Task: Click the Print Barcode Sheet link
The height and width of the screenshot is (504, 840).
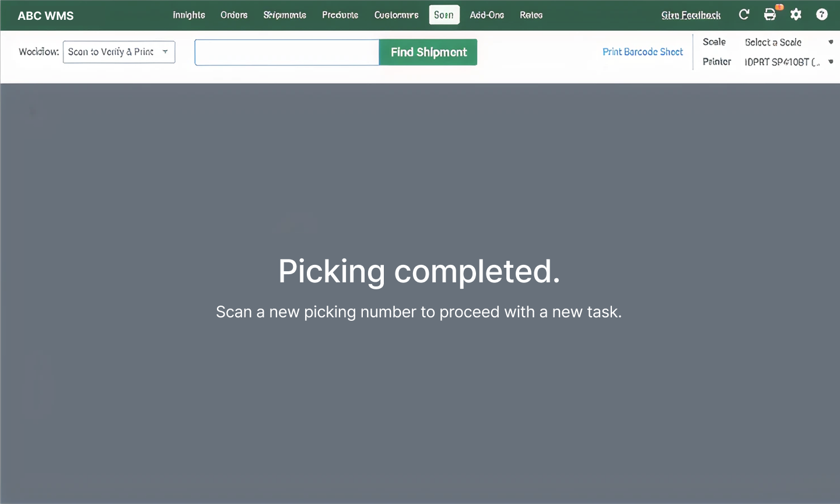Action: (642, 52)
